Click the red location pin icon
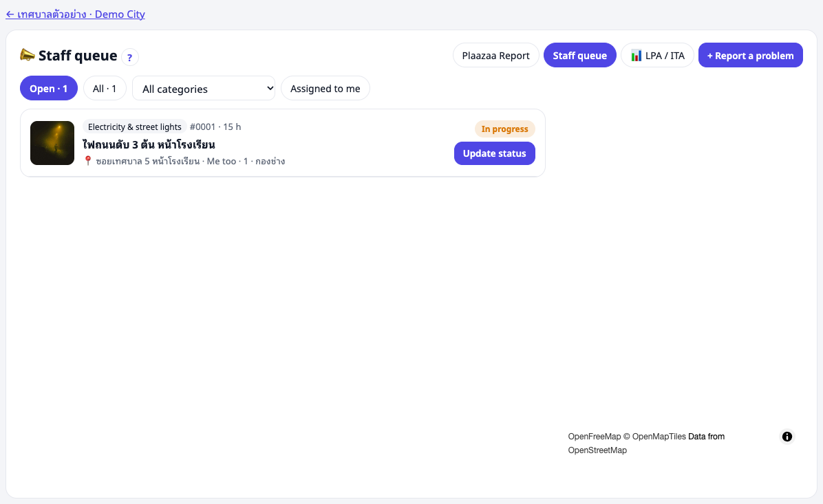823x504 pixels. pyautogui.click(x=88, y=160)
